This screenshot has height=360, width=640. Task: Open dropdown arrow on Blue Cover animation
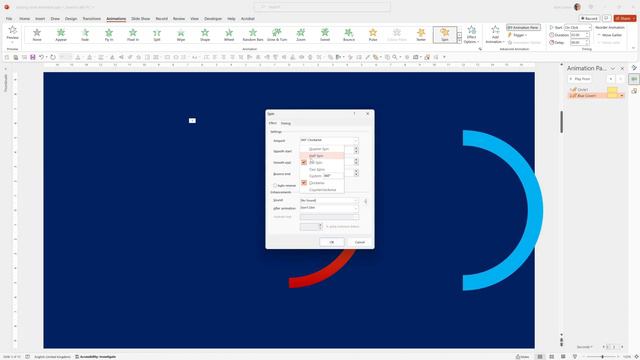[622, 96]
